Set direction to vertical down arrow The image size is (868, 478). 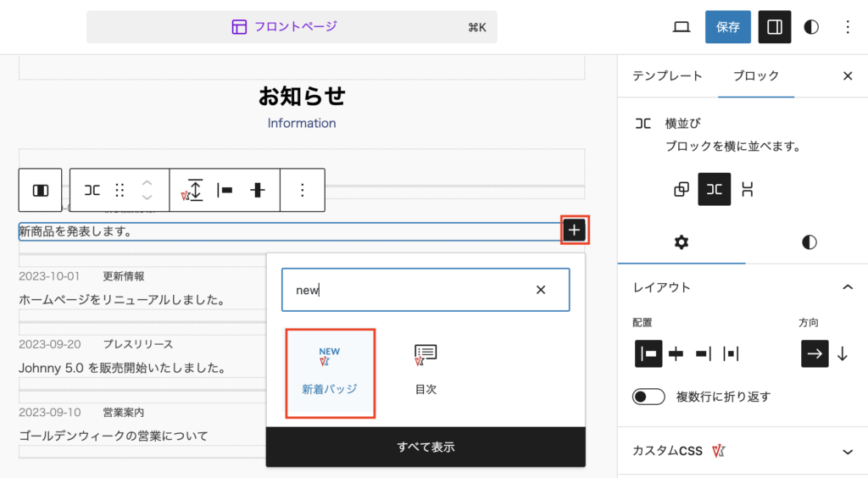(842, 354)
